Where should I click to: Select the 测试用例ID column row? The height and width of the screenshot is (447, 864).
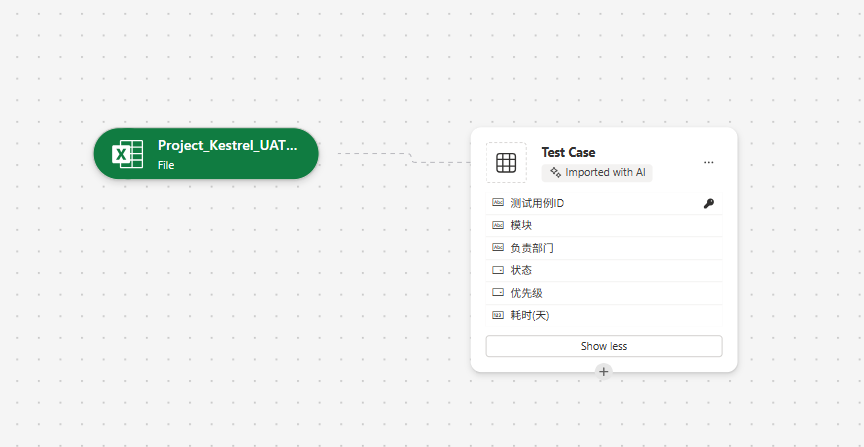604,203
